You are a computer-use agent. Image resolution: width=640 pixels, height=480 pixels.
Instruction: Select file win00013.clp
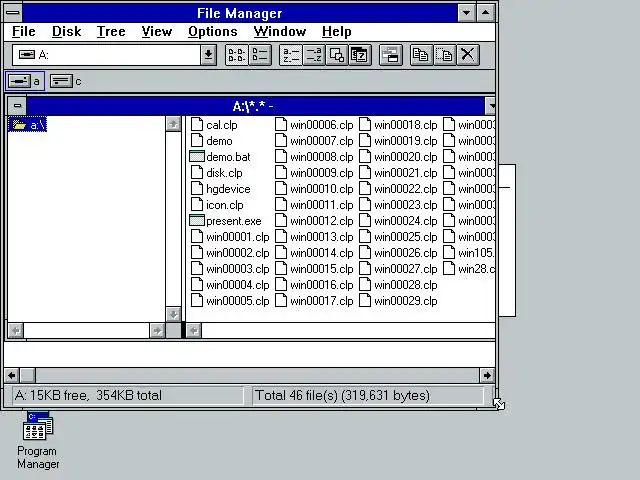click(x=314, y=237)
